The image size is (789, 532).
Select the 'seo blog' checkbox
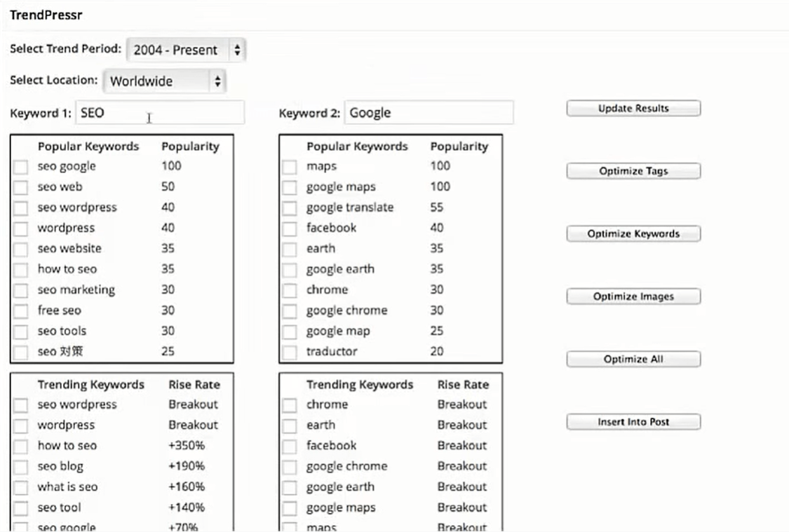pos(20,467)
